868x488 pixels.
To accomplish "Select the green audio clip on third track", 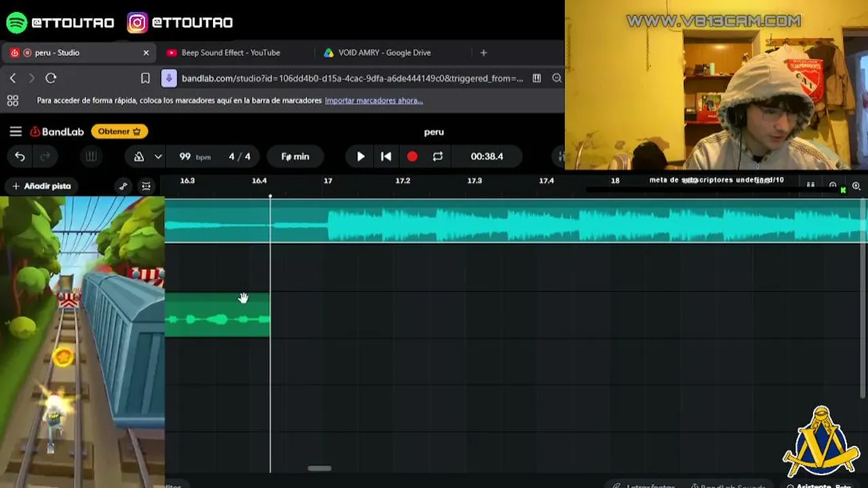I will pyautogui.click(x=217, y=314).
